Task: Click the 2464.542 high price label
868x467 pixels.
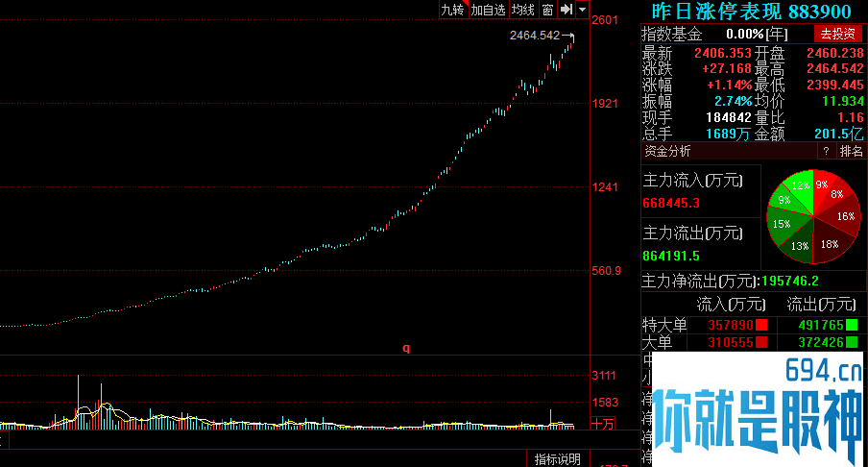Action: tap(535, 36)
